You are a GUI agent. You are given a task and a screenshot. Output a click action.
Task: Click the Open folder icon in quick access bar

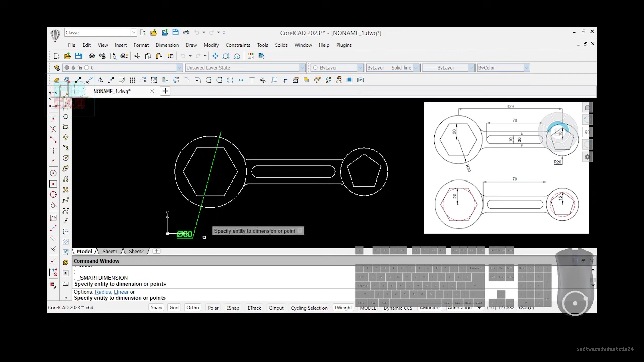153,33
